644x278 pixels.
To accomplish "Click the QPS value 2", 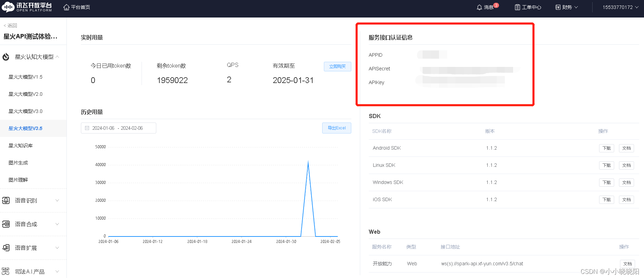I will coord(229,80).
